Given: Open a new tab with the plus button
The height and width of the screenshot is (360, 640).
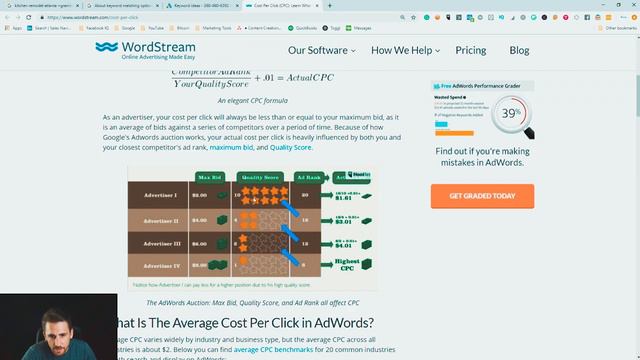Looking at the screenshot, I should [x=330, y=6].
